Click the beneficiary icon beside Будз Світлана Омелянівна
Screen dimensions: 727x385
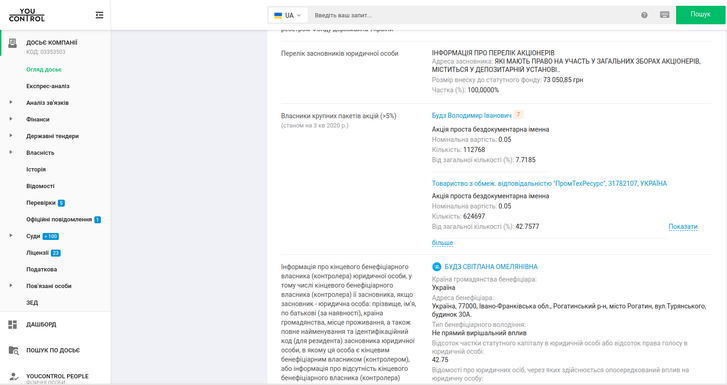(436, 267)
